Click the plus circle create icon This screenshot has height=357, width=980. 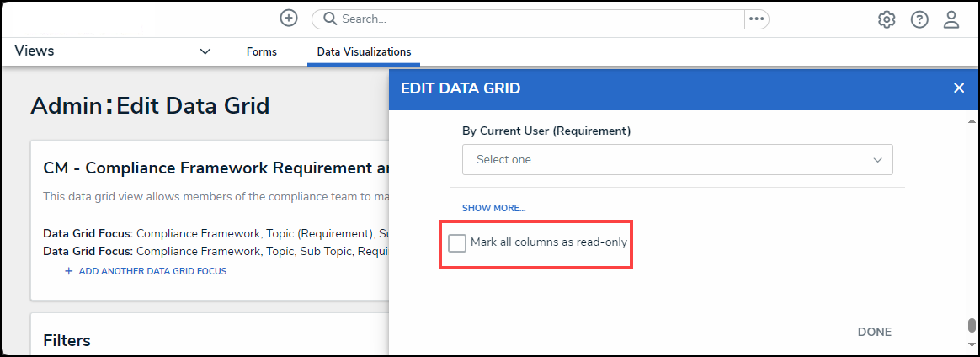coord(289,19)
